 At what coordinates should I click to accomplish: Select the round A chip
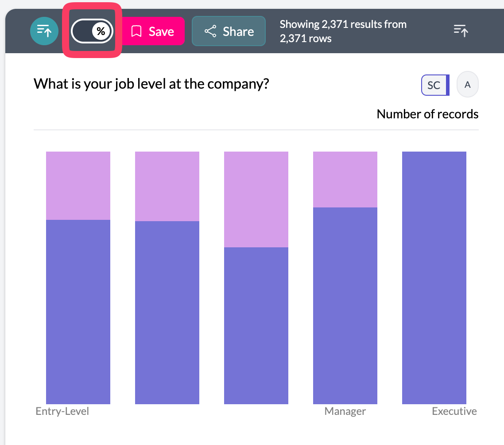coord(467,85)
